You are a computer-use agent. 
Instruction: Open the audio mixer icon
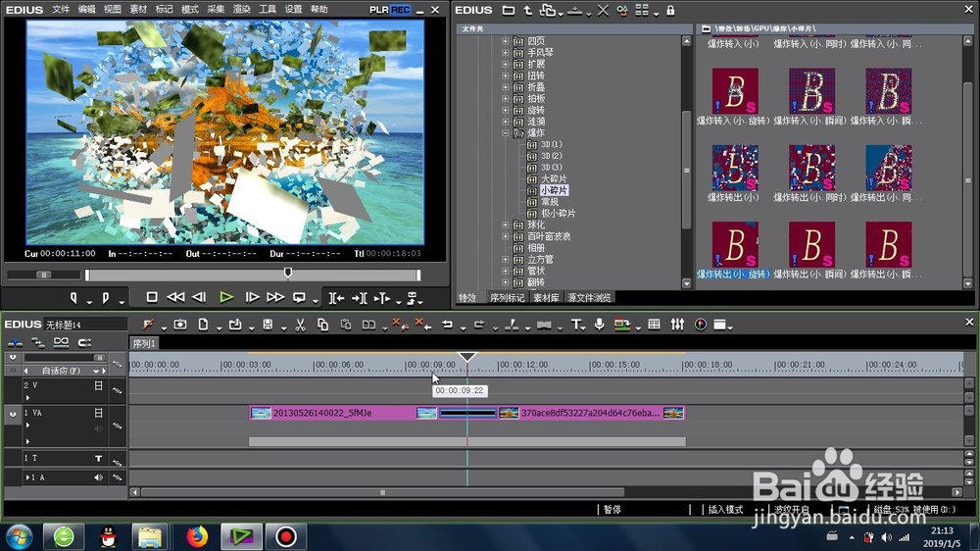click(677, 325)
